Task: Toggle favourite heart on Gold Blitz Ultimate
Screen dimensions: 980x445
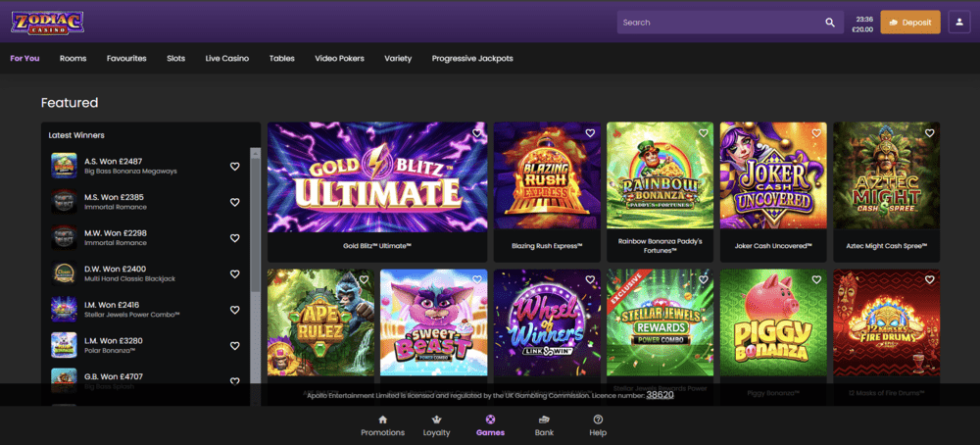Action: click(477, 133)
